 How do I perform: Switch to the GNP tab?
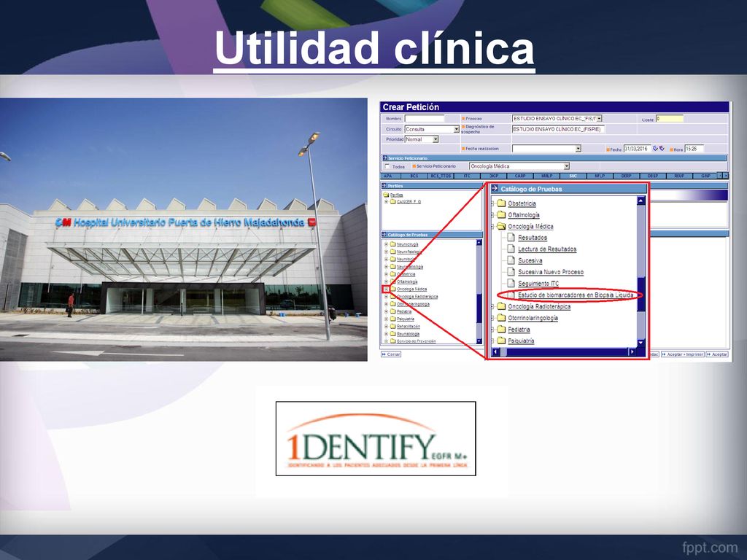705,176
